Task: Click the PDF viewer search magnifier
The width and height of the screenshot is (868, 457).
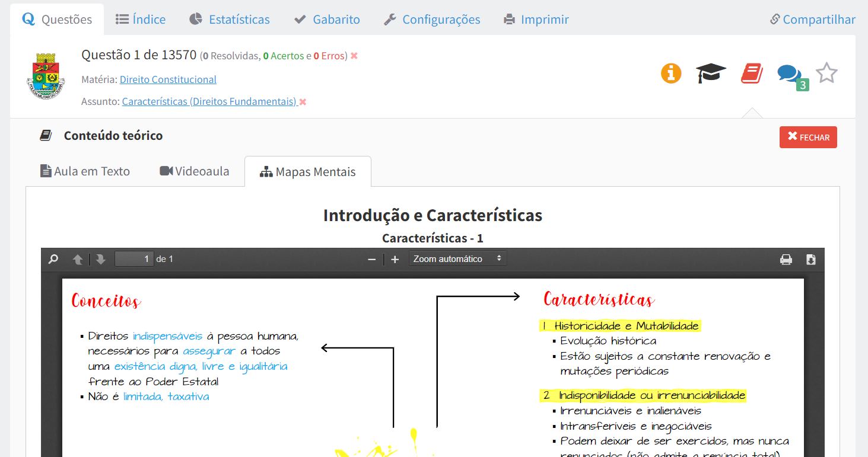Action: point(53,259)
